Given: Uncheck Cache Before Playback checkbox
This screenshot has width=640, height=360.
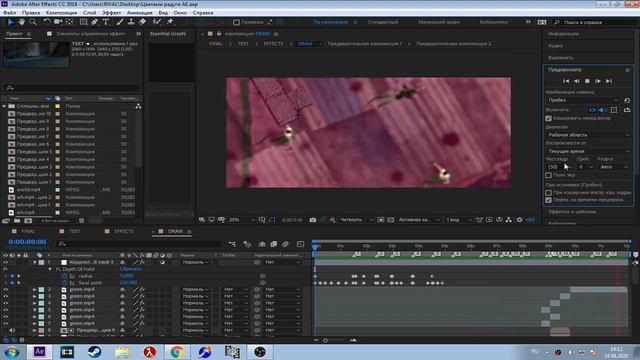Looking at the screenshot, I should pyautogui.click(x=549, y=118).
